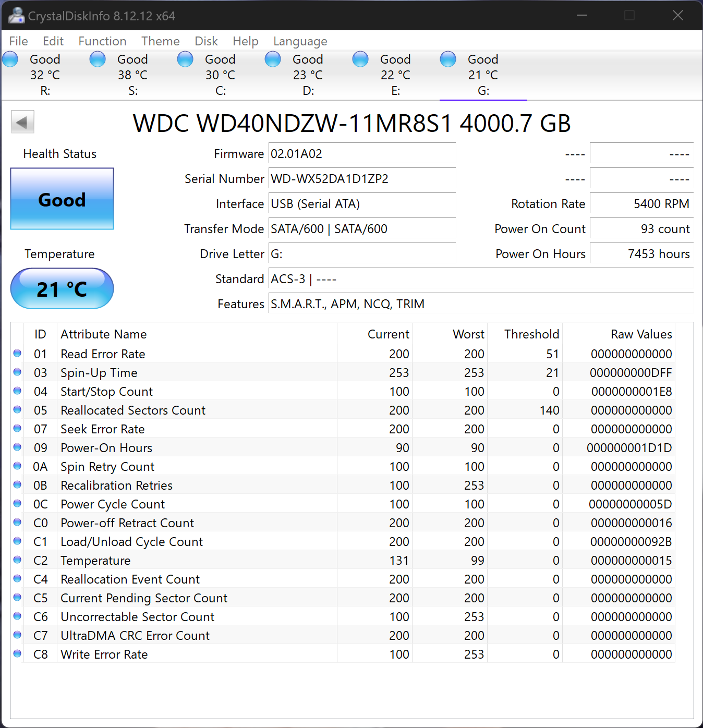Open the Function menu
703x728 pixels.
[x=102, y=41]
